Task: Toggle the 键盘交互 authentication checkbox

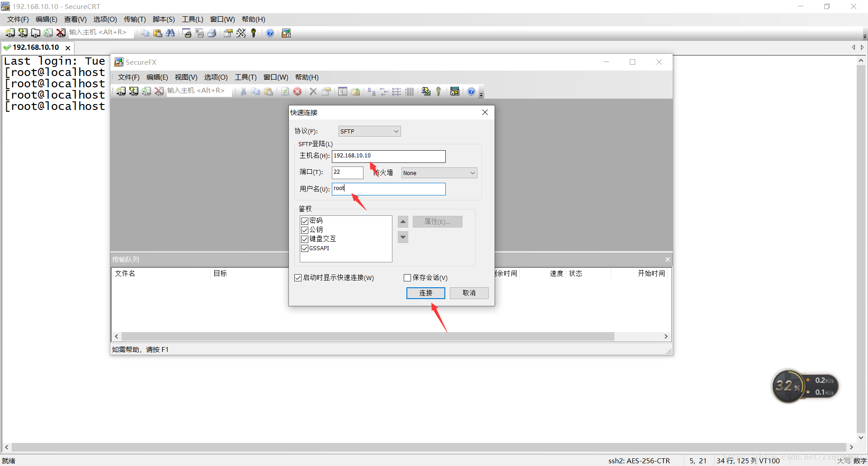Action: click(x=305, y=239)
